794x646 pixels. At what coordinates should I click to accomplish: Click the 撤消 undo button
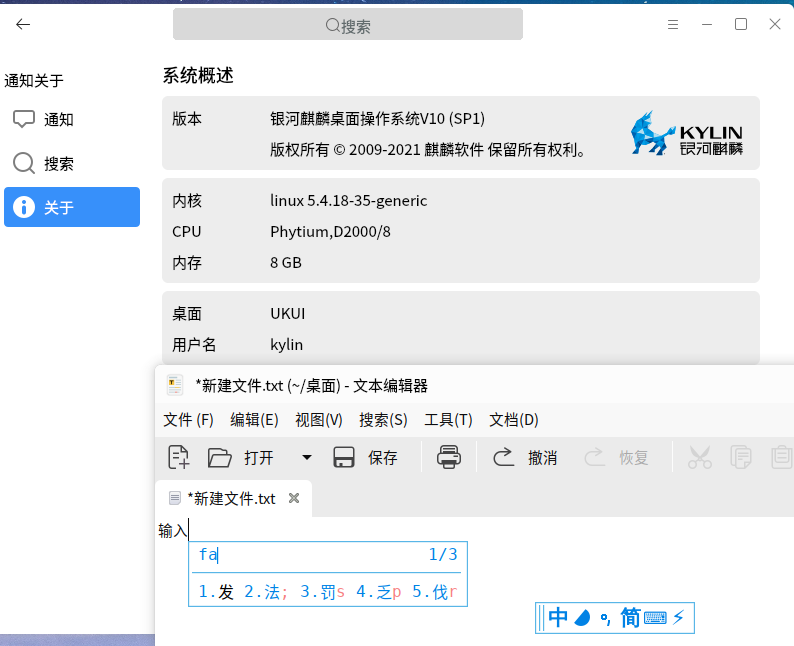pyautogui.click(x=525, y=458)
